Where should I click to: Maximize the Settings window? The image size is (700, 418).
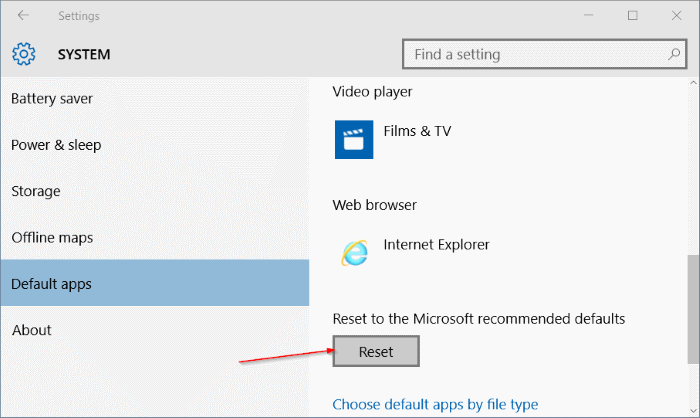(633, 16)
